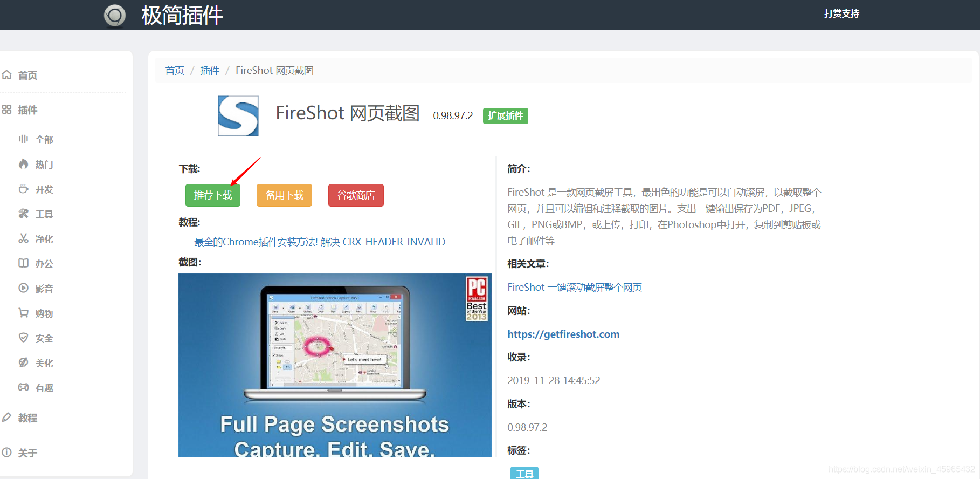The width and height of the screenshot is (980, 479).
Task: Click the bars icon next to 全部
Action: [23, 139]
